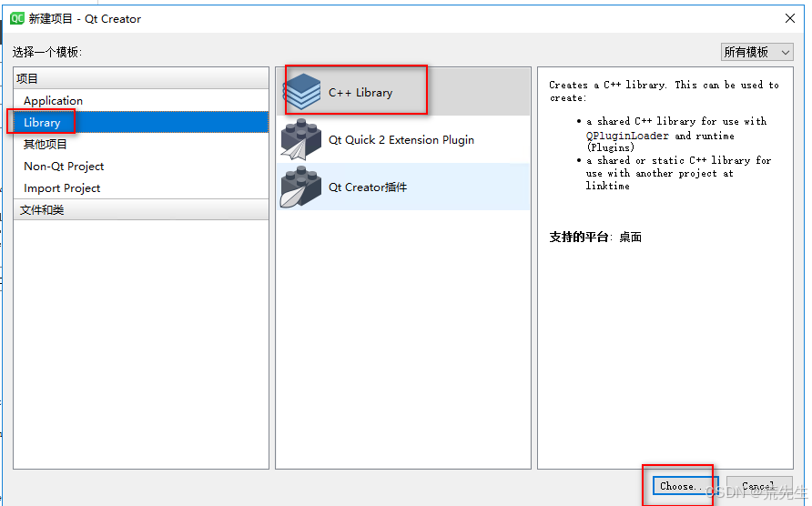Click the Qt Quick 2 Extension Plugin icon
This screenshot has height=506, width=812.
tap(301, 139)
